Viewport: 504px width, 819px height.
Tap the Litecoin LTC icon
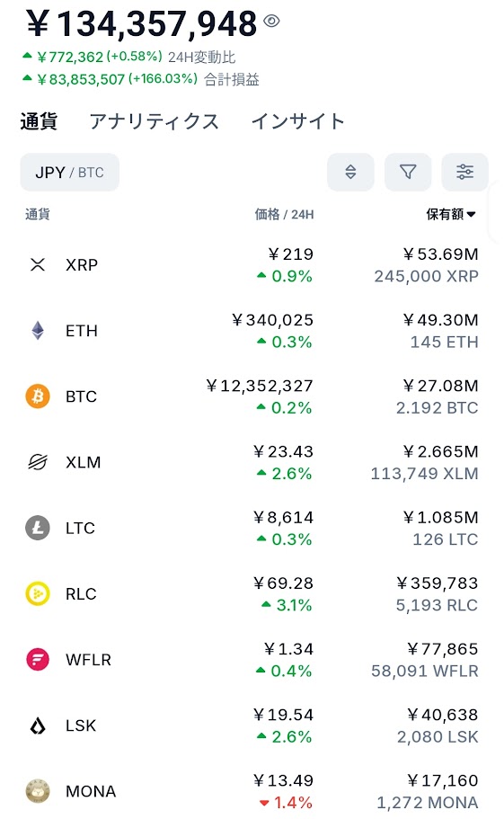coord(38,528)
